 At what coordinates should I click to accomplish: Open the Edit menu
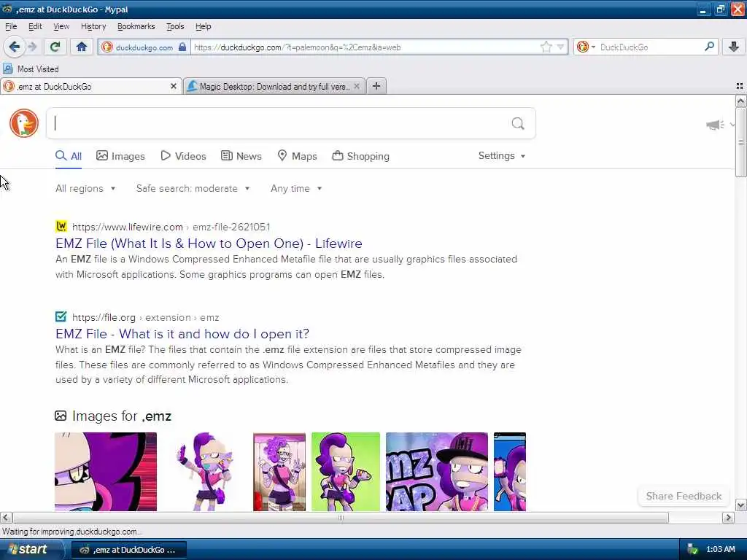point(35,26)
